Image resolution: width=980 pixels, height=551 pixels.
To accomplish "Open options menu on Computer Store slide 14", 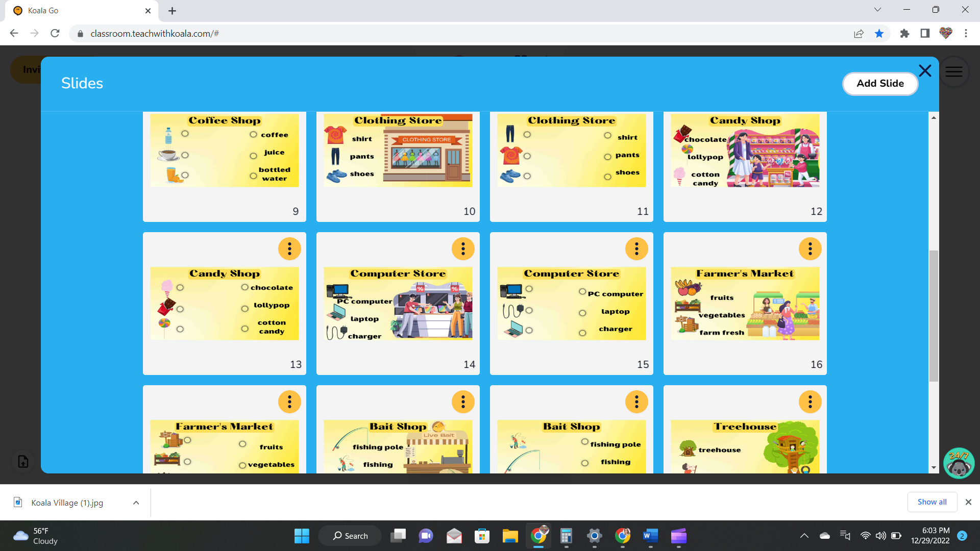I will coord(463,249).
